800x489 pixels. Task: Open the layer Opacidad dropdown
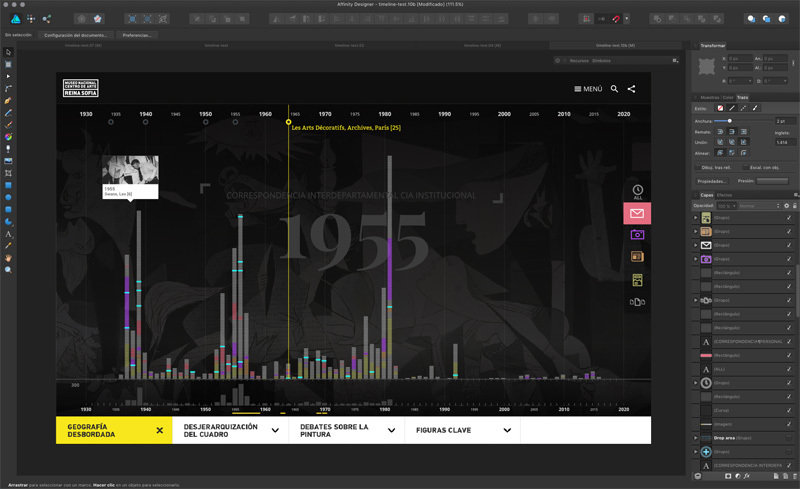click(x=727, y=206)
